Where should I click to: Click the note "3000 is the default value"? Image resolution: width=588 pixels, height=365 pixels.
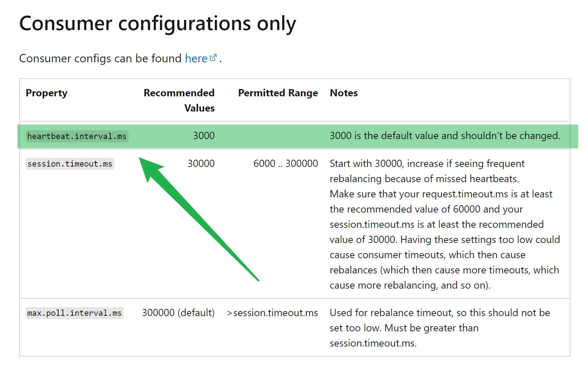coord(445,136)
